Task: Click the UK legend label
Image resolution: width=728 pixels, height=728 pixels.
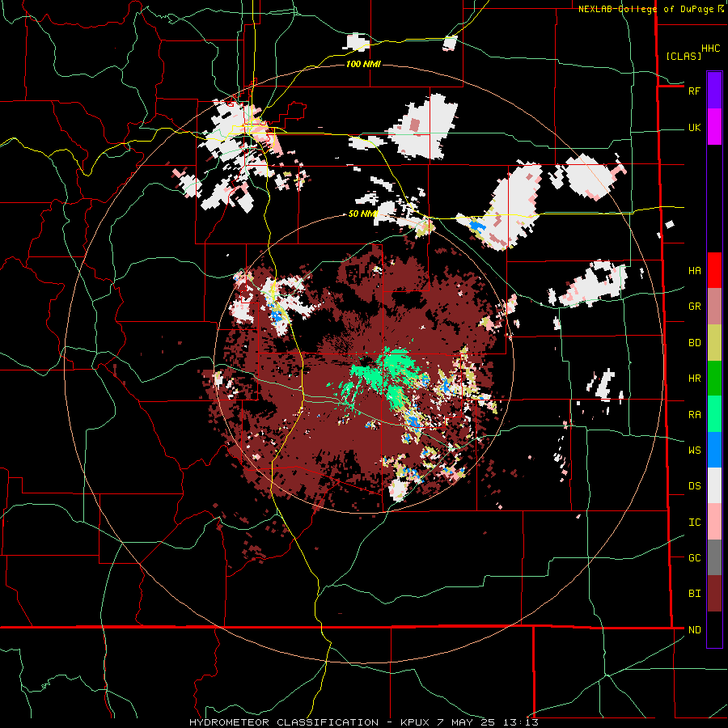Action: point(694,127)
